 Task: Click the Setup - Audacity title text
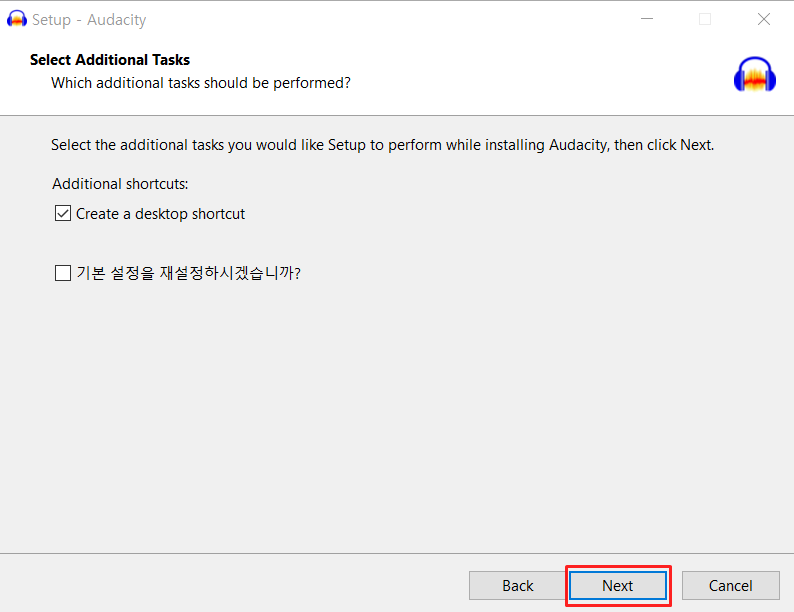click(x=89, y=20)
